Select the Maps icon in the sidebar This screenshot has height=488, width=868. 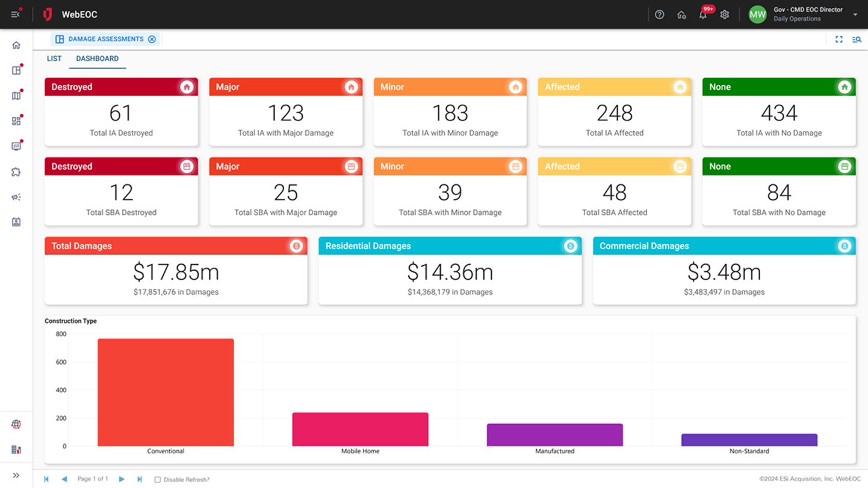point(16,95)
